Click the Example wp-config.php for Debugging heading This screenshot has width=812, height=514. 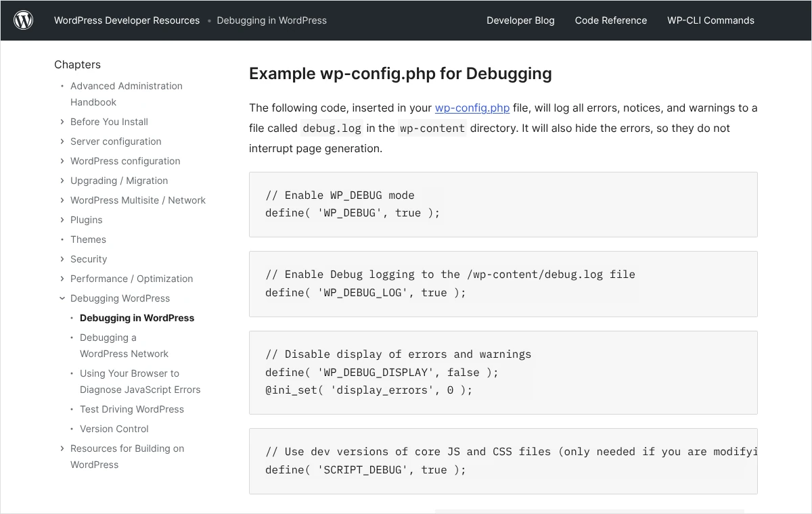coord(401,74)
